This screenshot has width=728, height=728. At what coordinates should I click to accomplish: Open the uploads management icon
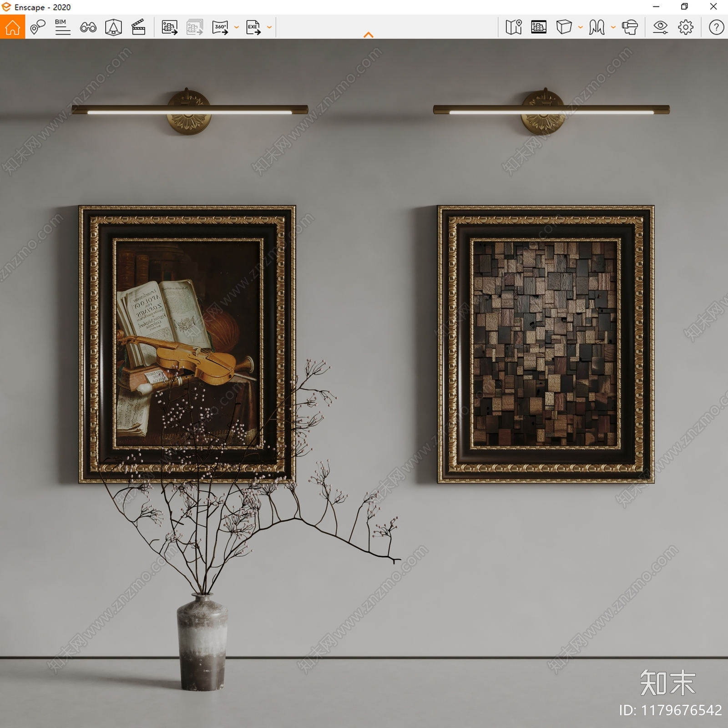(x=539, y=27)
